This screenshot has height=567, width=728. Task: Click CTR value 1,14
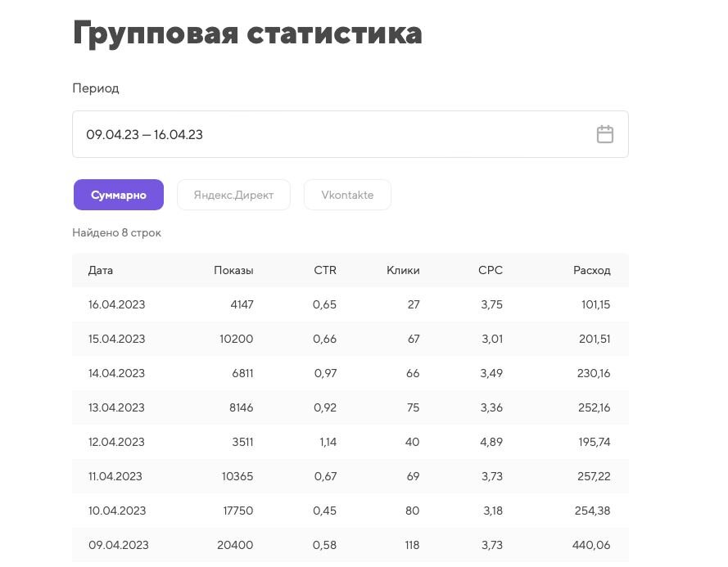pos(328,442)
